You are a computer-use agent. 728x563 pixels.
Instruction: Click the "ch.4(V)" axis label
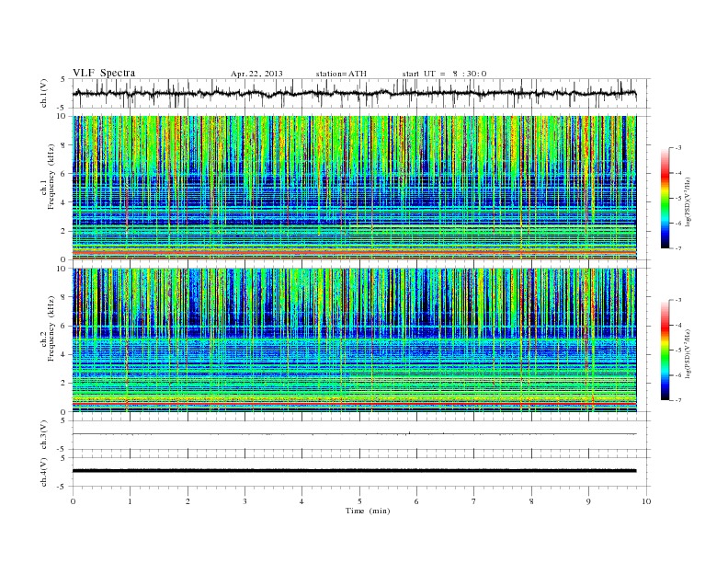point(44,472)
